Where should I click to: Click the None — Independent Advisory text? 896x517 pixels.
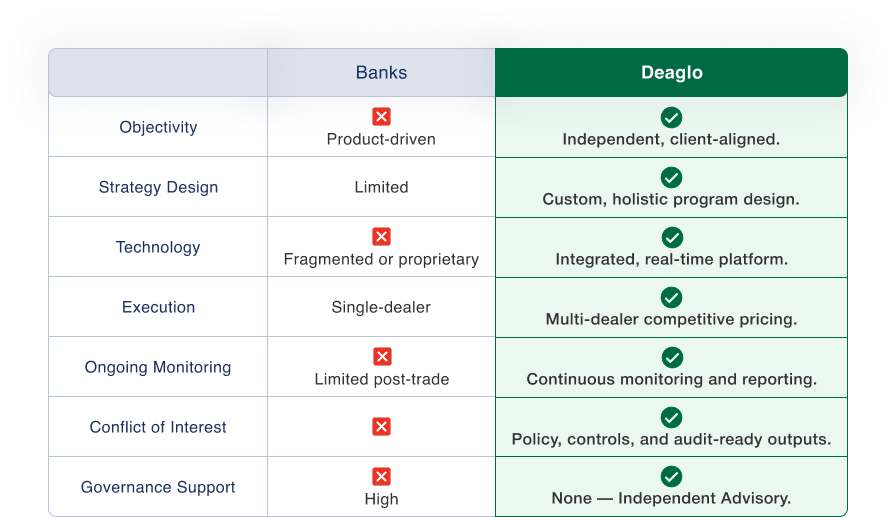[671, 498]
